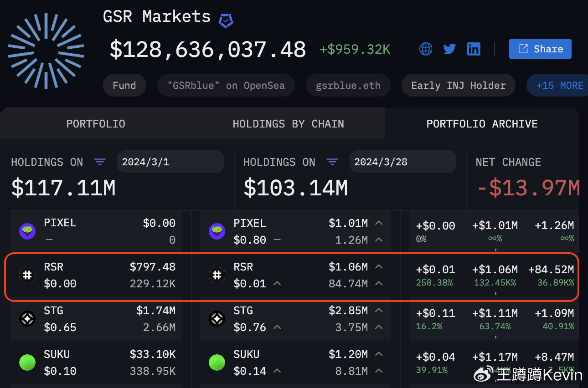Select the Early INJ Holder tag
The height and width of the screenshot is (388, 588).
coord(459,86)
